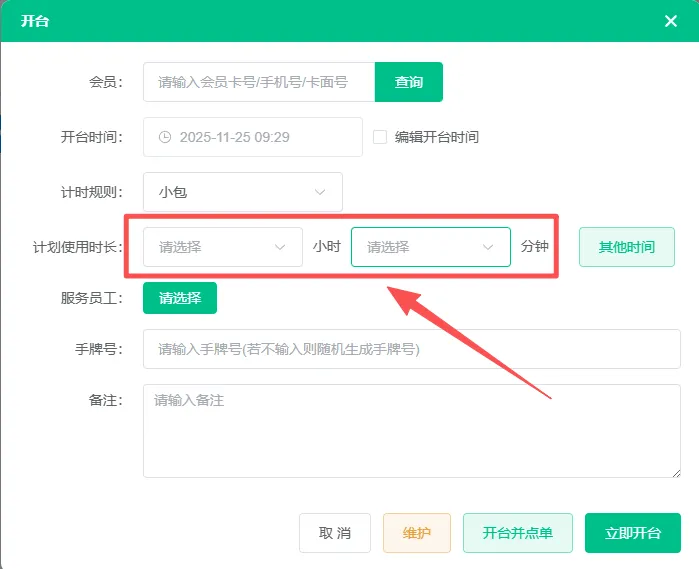Focus the 会员 card number input
Screen dimensions: 699x569
tap(258, 82)
